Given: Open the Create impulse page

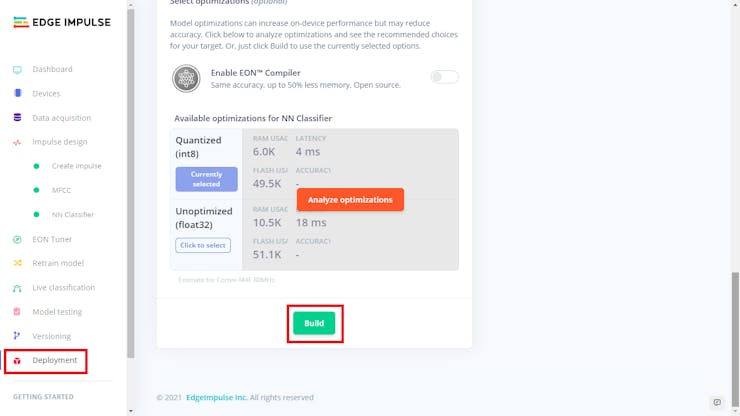Looking at the screenshot, I should coord(76,166).
